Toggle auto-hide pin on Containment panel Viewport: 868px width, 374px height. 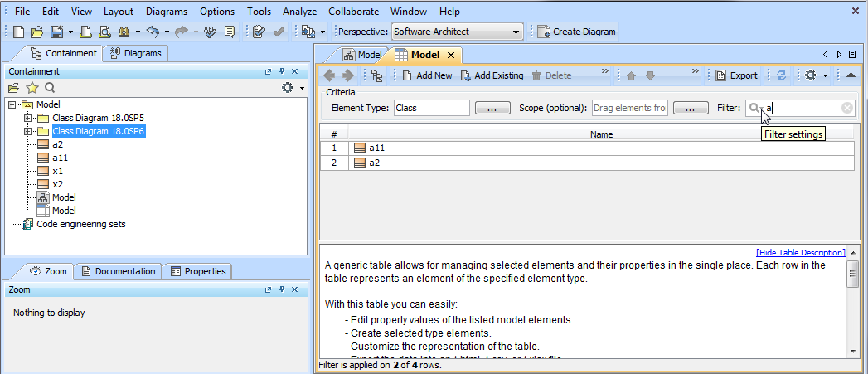point(282,72)
